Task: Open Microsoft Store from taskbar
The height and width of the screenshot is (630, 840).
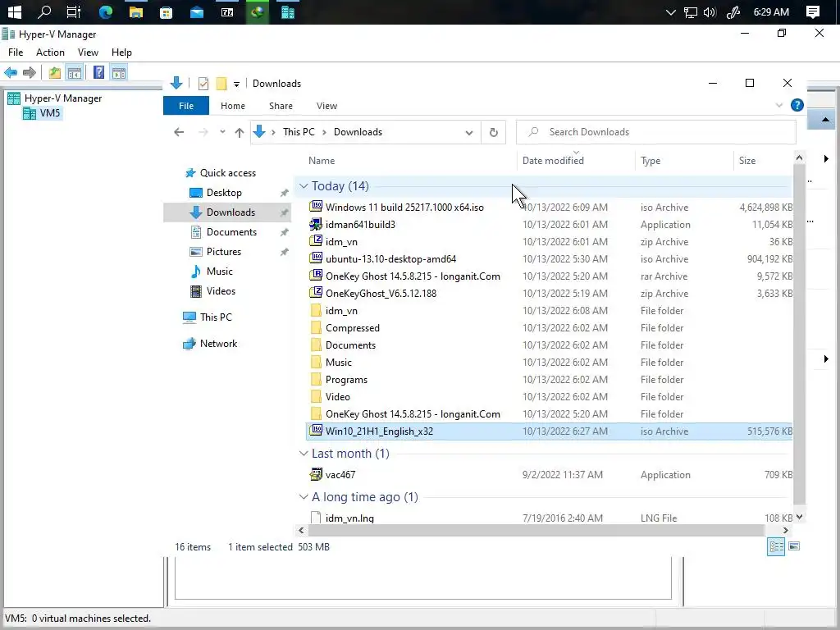Action: coord(166,11)
